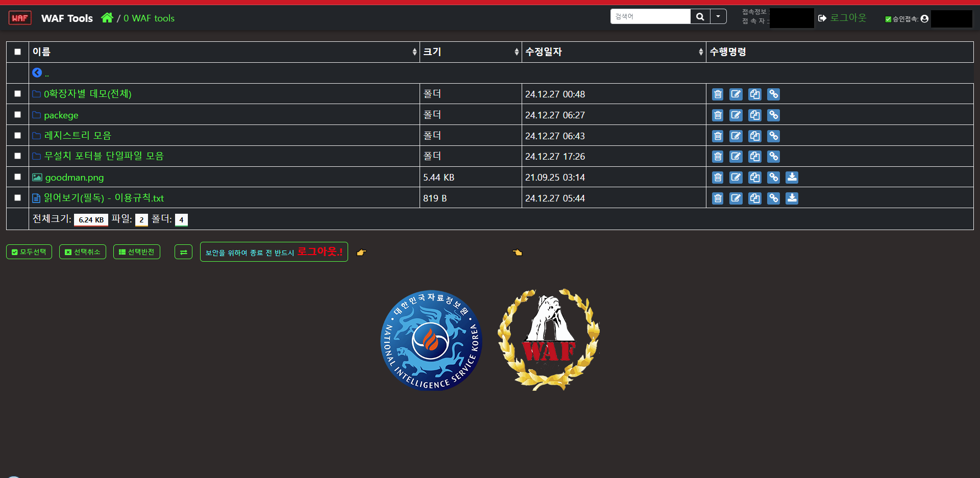Download the 읽어보기(필독) - 이용규칙.txt file
Image resolution: width=980 pixels, height=478 pixels.
click(x=792, y=198)
